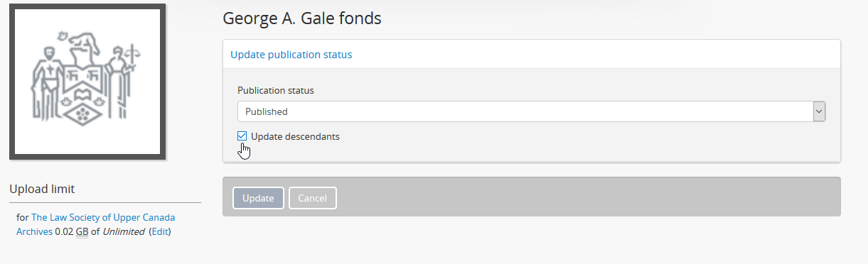The width and height of the screenshot is (868, 264).
Task: Click the arrow of the Published select box
Action: point(819,111)
